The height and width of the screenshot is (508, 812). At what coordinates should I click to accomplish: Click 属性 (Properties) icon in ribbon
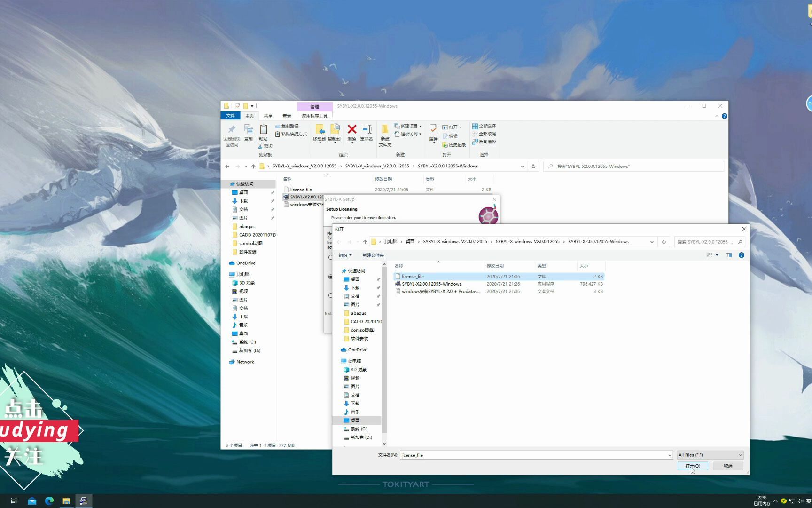click(433, 129)
